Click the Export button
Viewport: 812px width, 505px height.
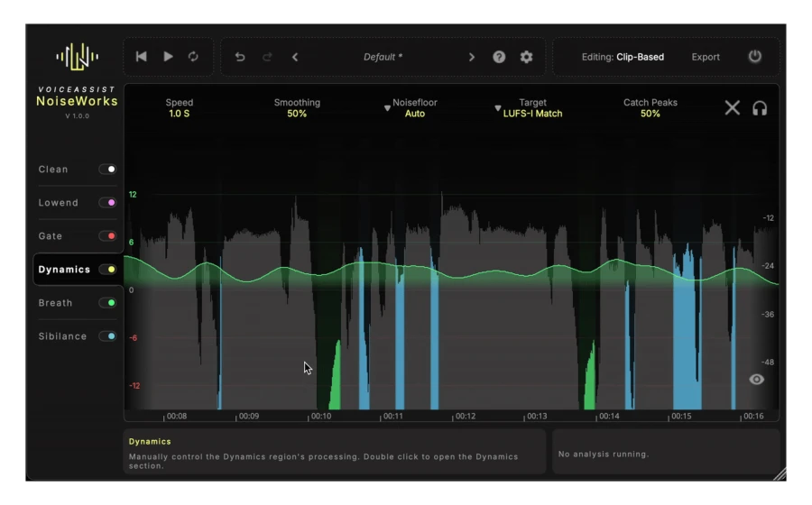706,57
